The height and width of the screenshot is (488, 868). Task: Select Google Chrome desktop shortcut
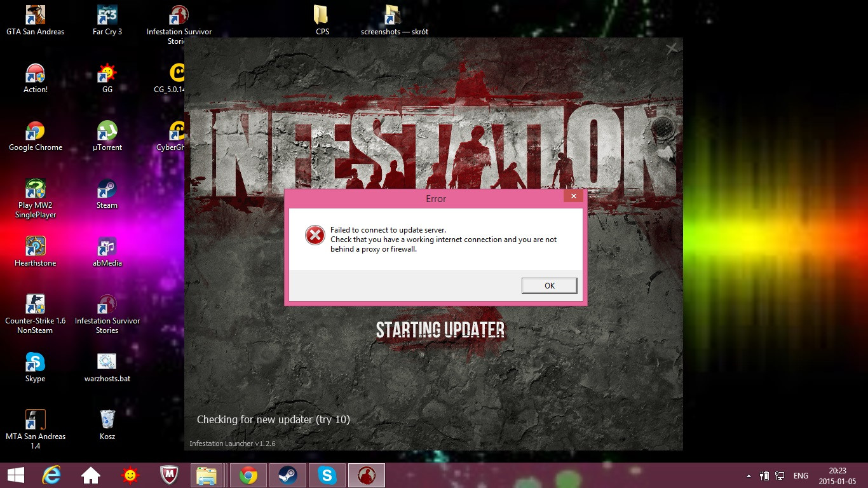coord(35,137)
